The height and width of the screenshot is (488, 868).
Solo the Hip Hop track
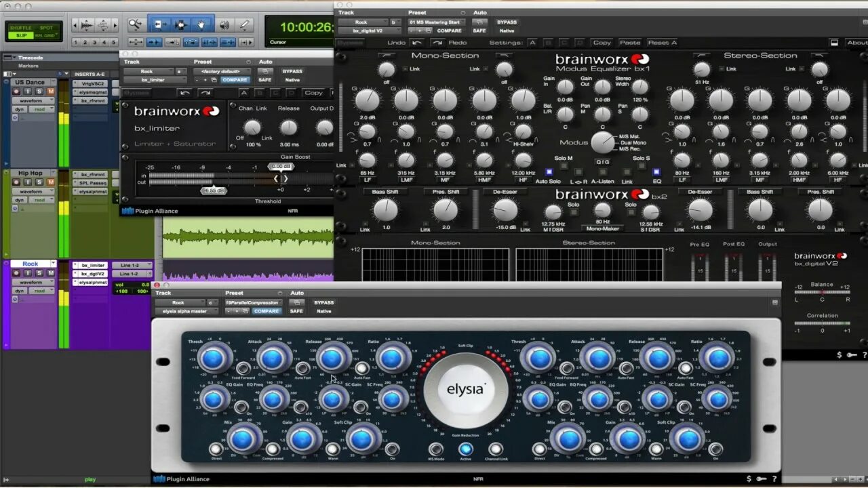click(39, 182)
